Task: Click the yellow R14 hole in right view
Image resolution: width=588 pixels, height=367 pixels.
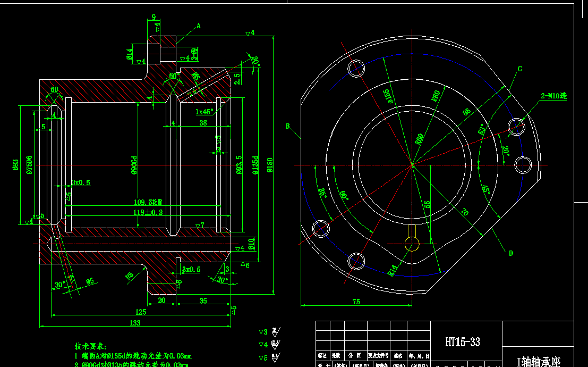Action: click(412, 244)
